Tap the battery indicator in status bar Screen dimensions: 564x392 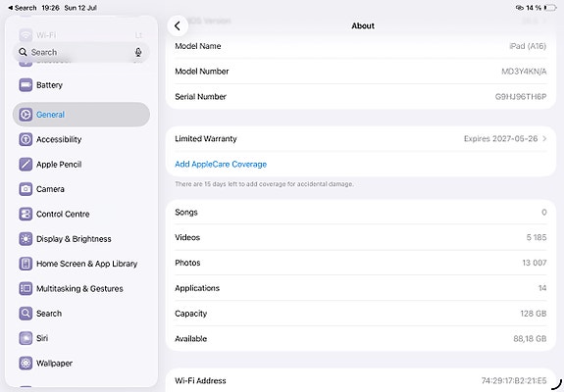click(x=550, y=8)
